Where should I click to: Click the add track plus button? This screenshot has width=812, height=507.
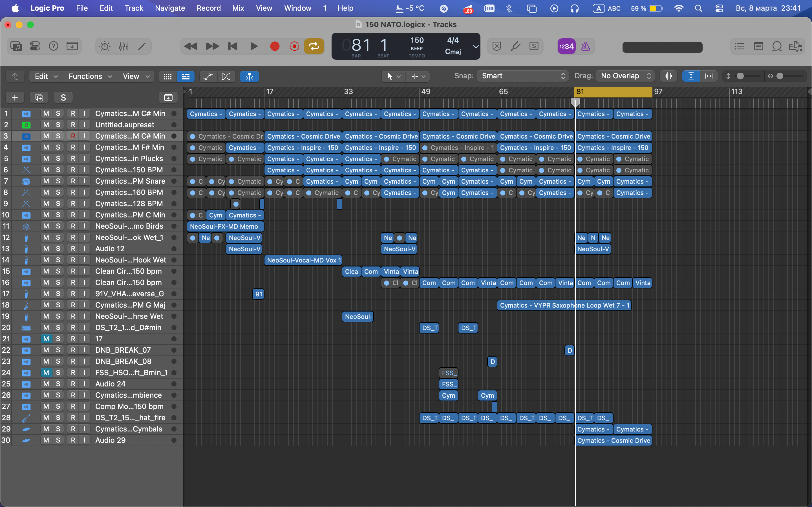(15, 97)
